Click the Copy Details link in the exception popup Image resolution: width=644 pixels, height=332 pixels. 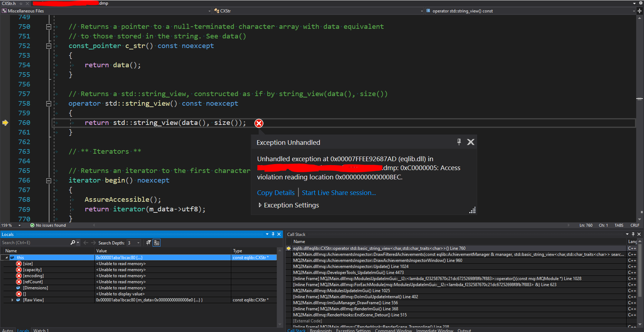click(276, 193)
